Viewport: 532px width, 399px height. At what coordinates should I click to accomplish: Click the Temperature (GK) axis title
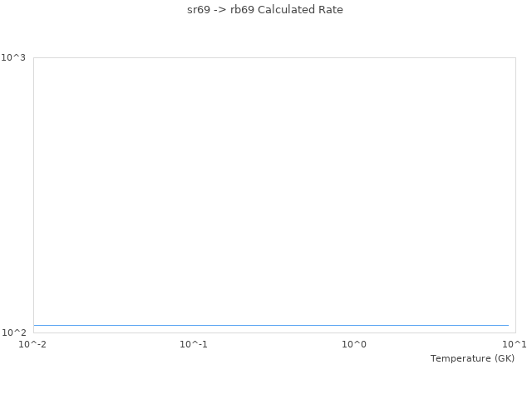coord(472,358)
